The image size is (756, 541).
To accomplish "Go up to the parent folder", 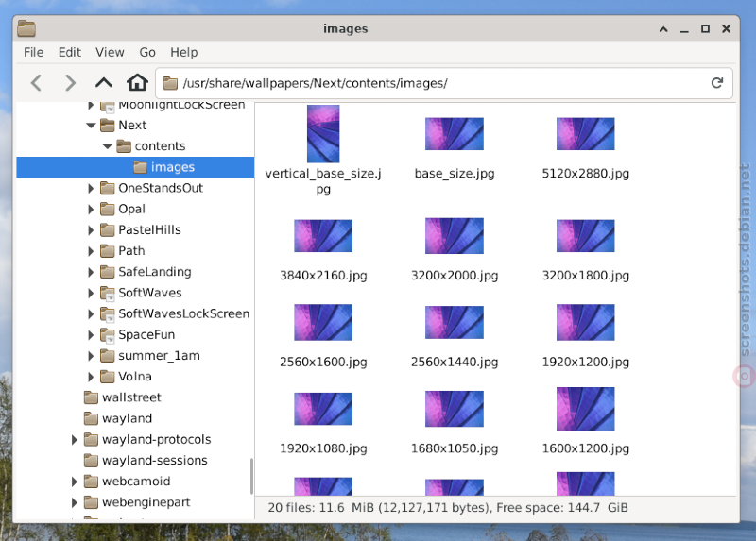I will click(104, 83).
